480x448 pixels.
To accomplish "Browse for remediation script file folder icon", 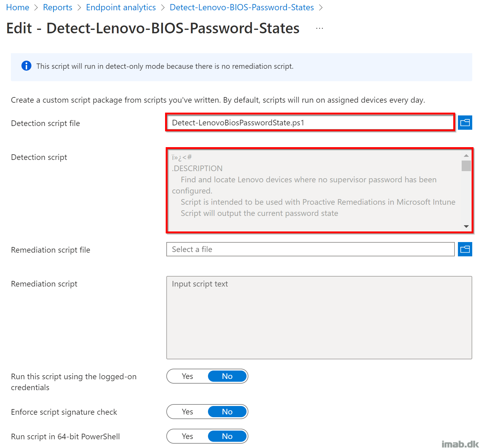I will point(465,249).
